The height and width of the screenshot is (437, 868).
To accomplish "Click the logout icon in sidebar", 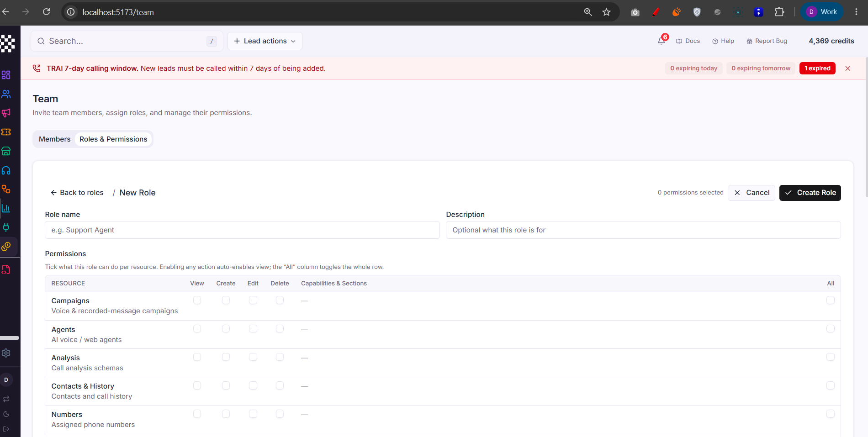I will tap(6, 429).
